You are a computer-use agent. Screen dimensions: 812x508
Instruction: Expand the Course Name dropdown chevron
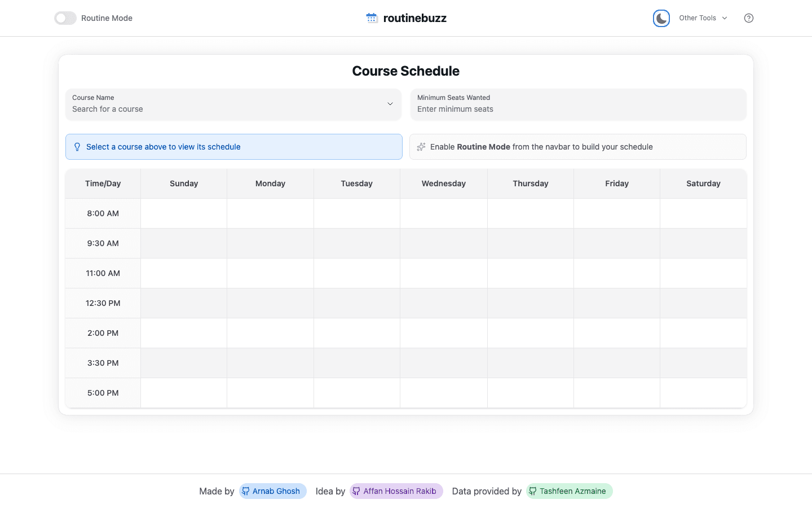coord(390,104)
